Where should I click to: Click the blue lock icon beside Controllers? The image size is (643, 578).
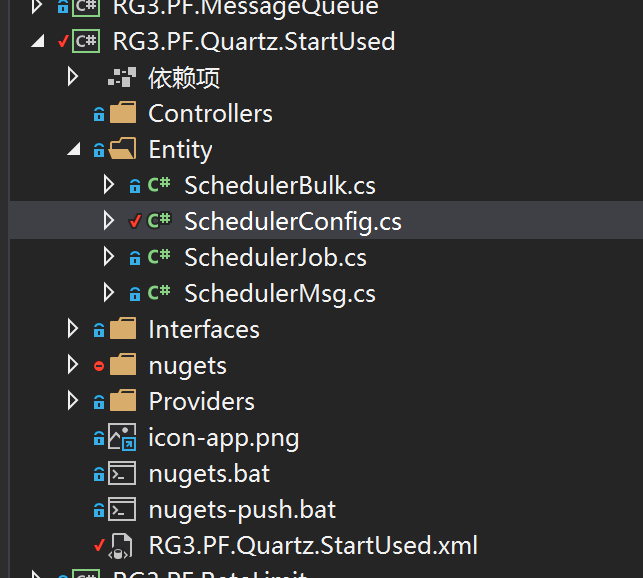tap(99, 114)
